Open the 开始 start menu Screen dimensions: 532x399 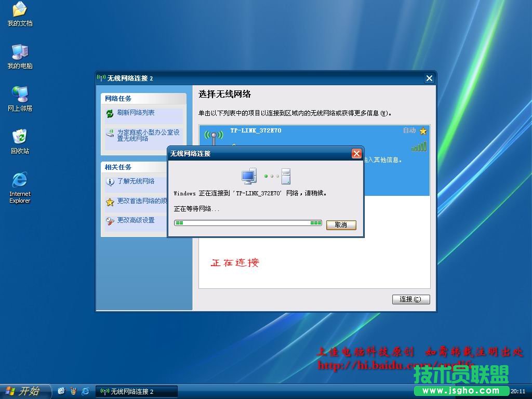pos(23,391)
